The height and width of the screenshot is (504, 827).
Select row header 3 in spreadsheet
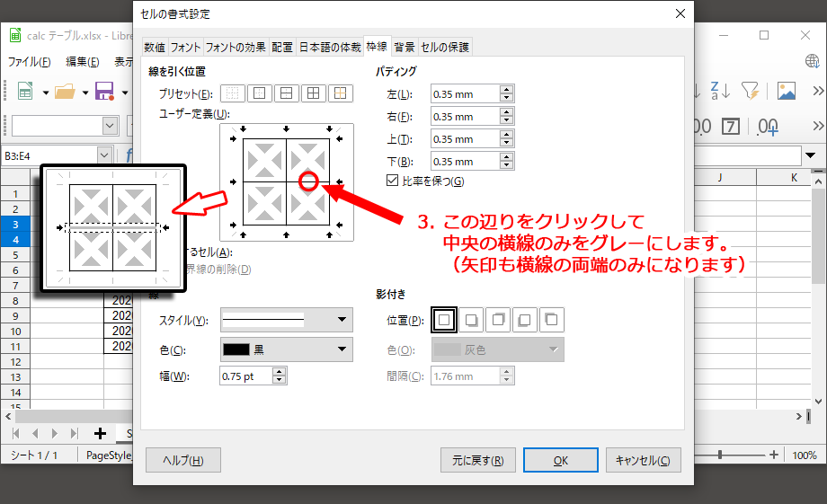tap(15, 224)
